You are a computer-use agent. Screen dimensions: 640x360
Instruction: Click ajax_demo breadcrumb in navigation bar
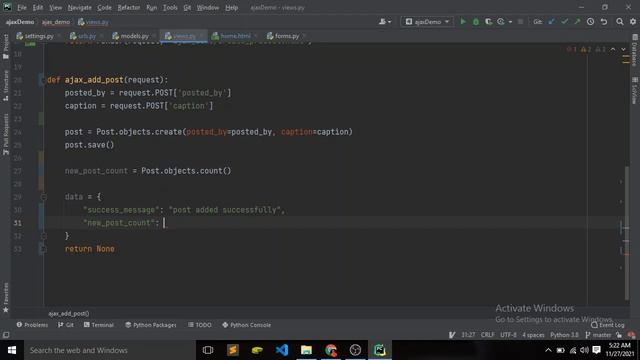56,22
